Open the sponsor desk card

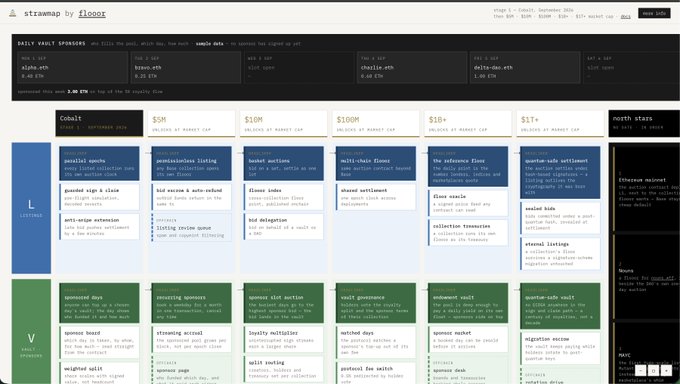coord(468,370)
